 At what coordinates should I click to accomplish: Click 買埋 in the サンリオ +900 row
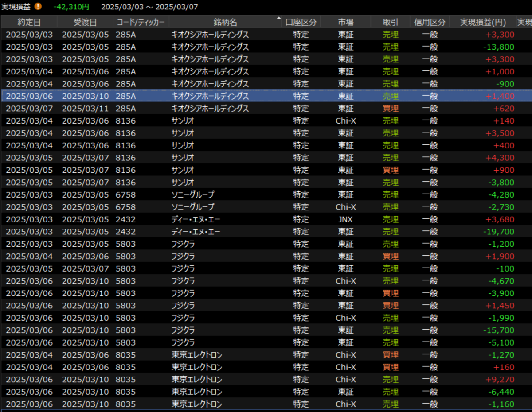tap(391, 170)
